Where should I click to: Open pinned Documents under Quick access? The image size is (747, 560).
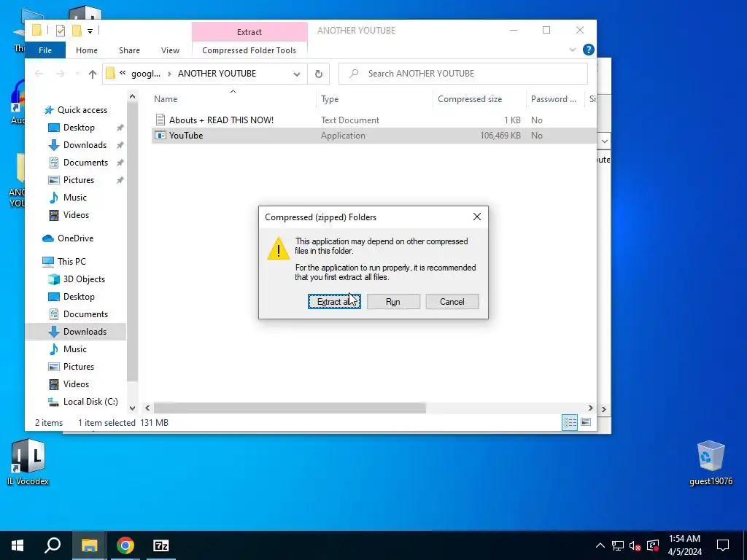[85, 163]
